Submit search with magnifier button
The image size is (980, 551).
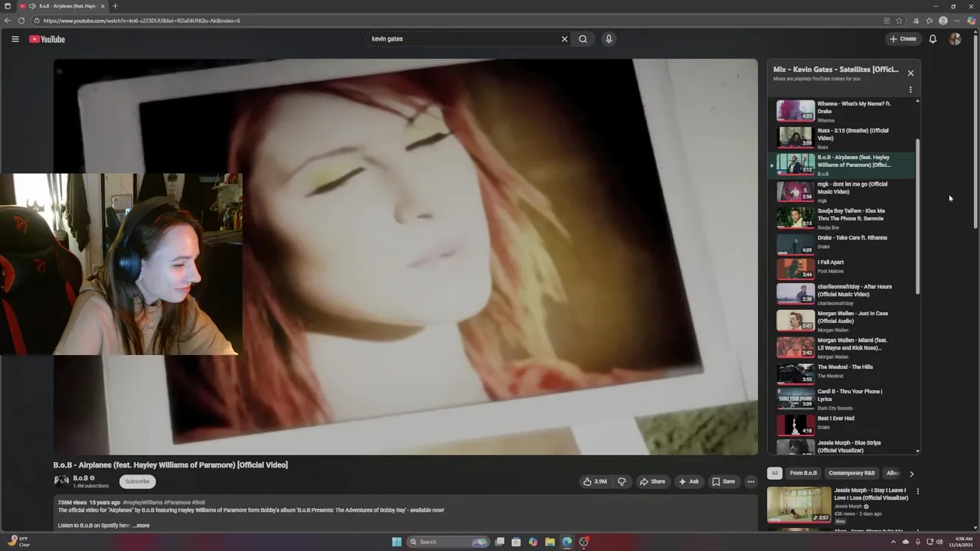(x=583, y=39)
